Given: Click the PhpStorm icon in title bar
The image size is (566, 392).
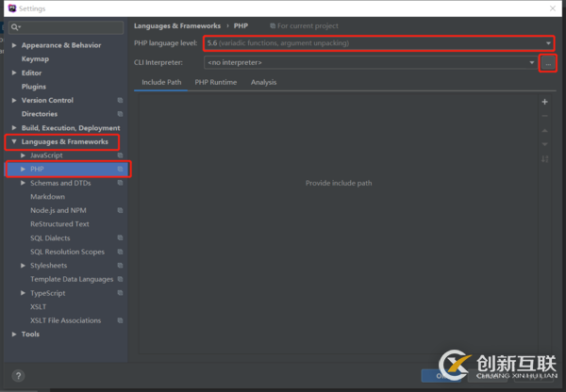Looking at the screenshot, I should pyautogui.click(x=12, y=8).
